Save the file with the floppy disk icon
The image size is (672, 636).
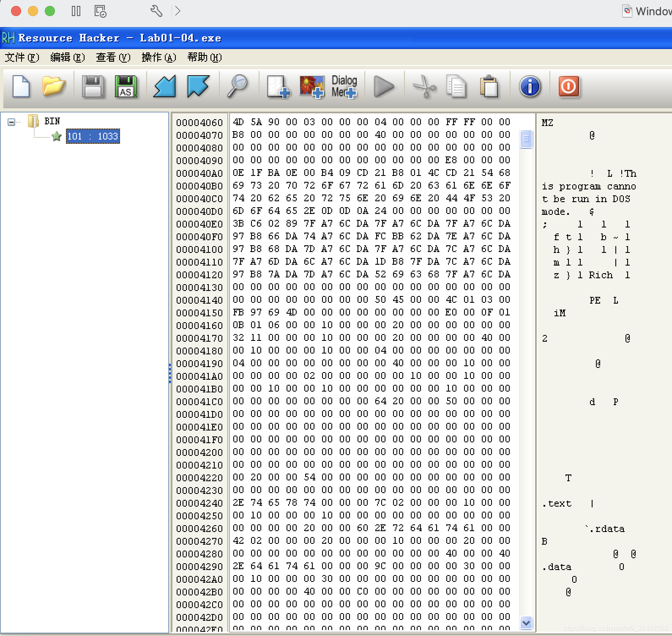[93, 87]
